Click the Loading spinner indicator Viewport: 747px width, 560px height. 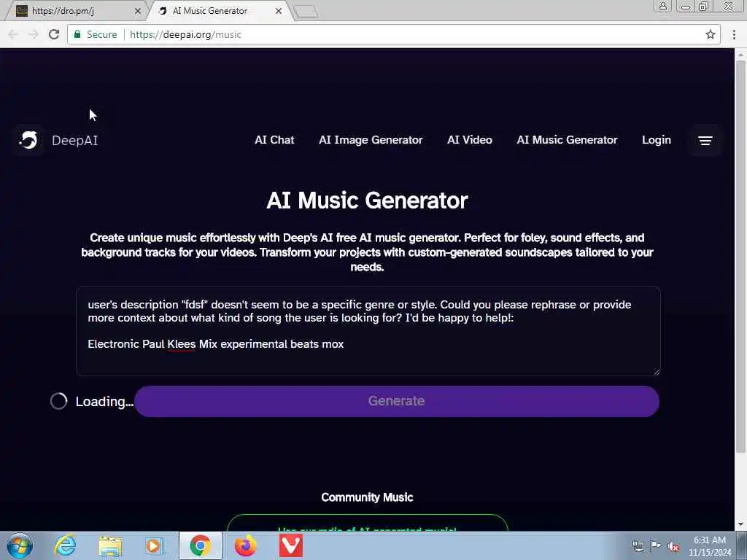[58, 402]
